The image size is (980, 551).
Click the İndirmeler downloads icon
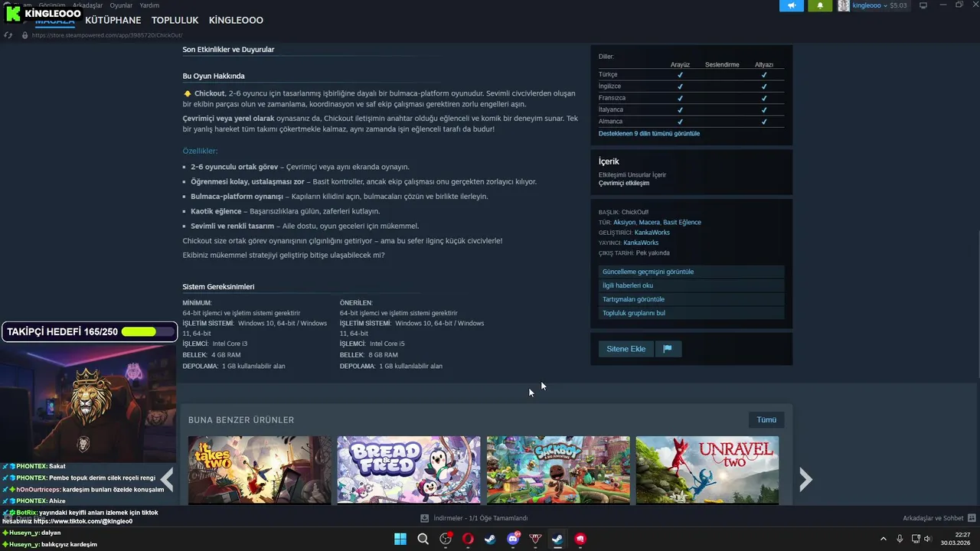[x=425, y=518]
